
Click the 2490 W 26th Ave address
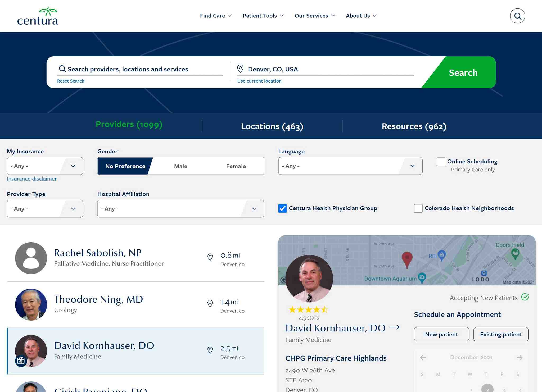point(310,370)
